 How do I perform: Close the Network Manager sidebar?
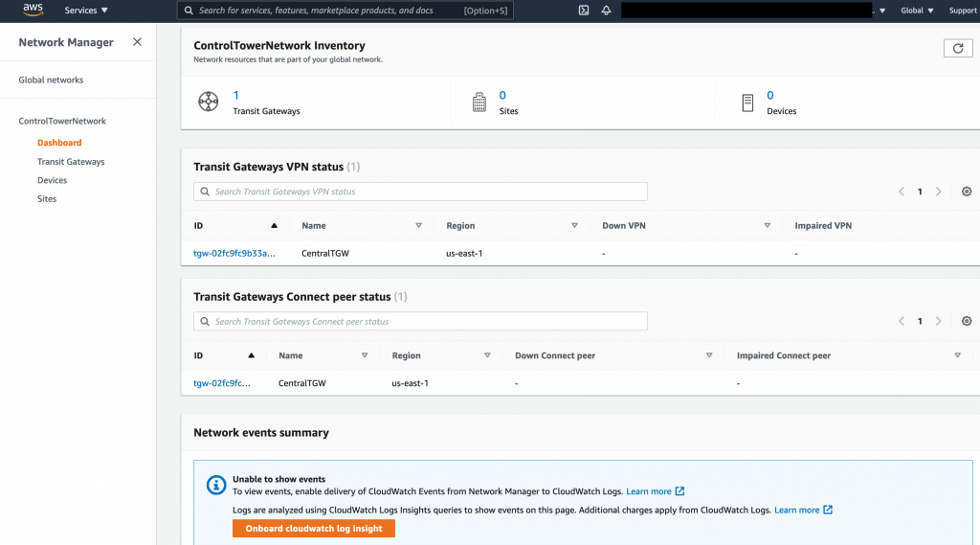click(137, 42)
